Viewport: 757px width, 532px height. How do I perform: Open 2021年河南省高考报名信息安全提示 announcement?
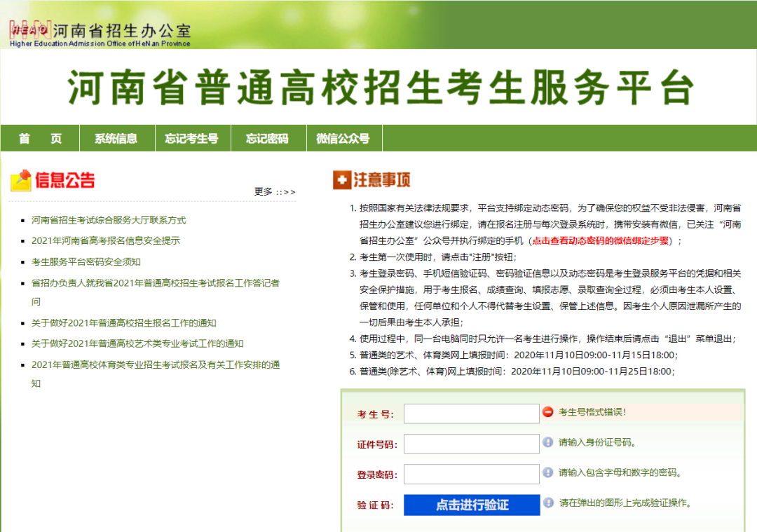106,240
